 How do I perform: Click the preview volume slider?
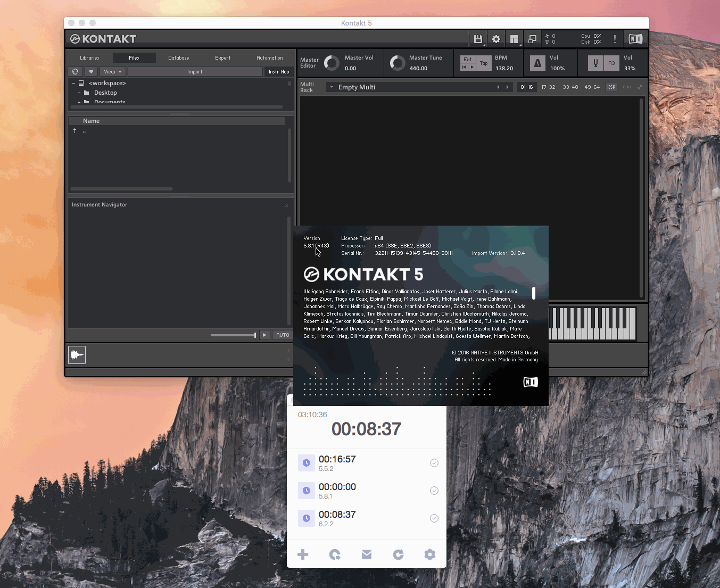click(234, 335)
